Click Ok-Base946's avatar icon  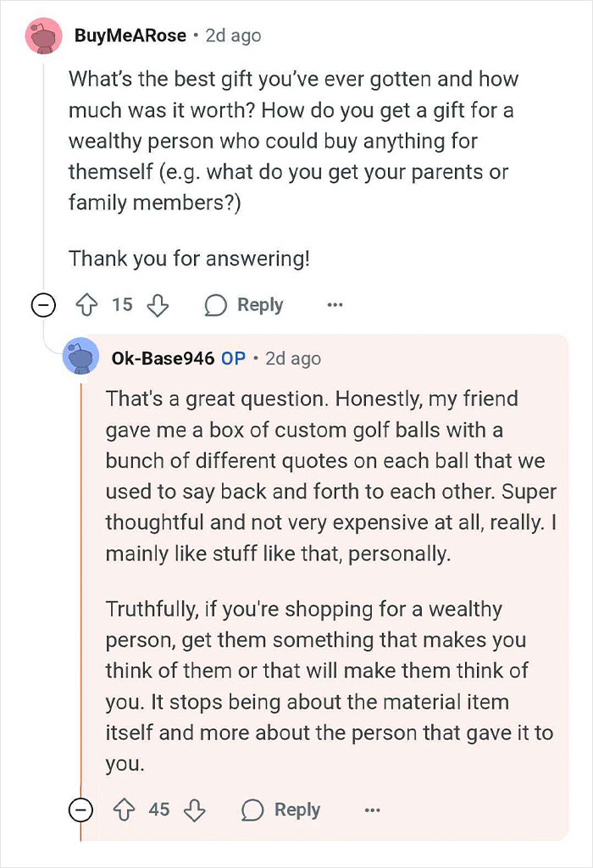(x=82, y=359)
